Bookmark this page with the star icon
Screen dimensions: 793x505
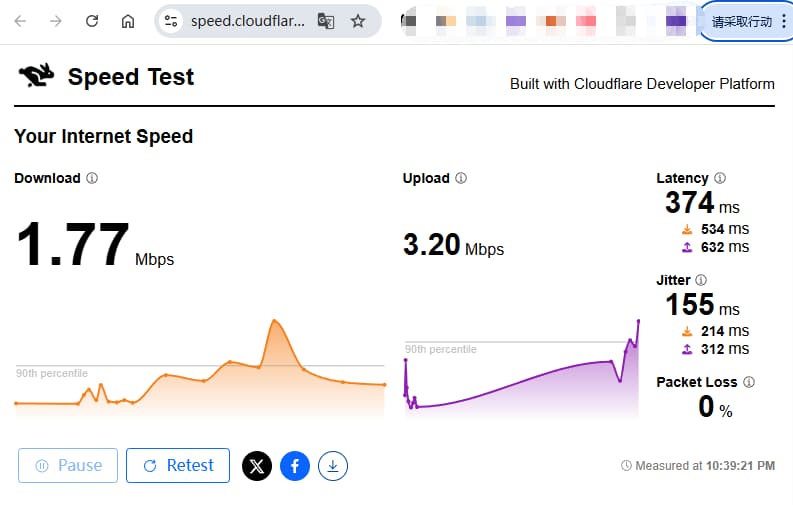358,21
